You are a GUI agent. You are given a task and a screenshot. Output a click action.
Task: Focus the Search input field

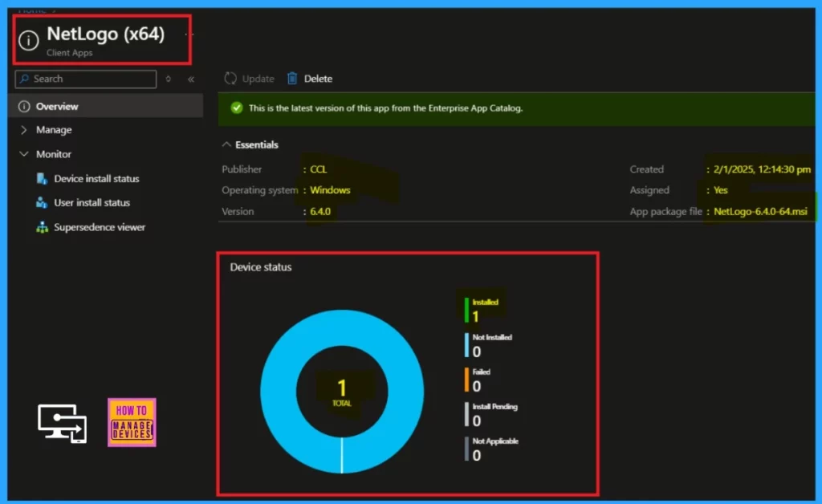click(x=86, y=79)
